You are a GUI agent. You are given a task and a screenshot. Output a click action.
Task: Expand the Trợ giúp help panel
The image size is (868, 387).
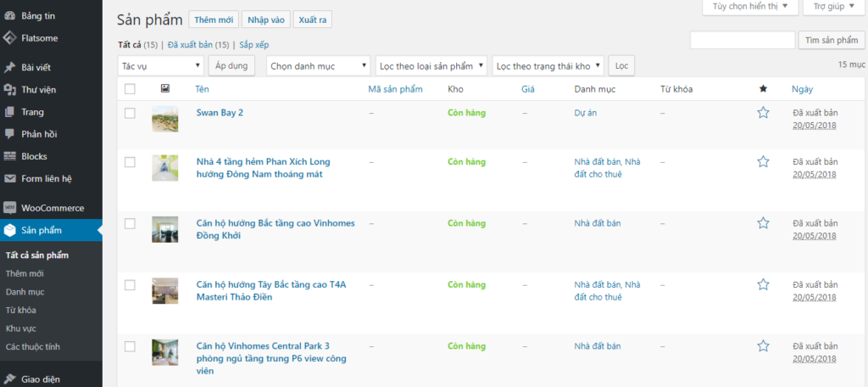(x=834, y=7)
